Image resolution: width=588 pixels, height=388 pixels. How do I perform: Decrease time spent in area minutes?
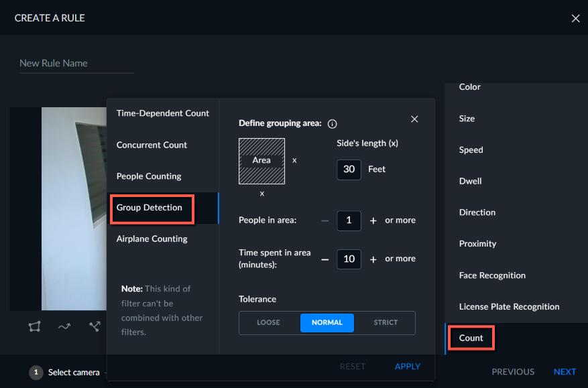(325, 259)
